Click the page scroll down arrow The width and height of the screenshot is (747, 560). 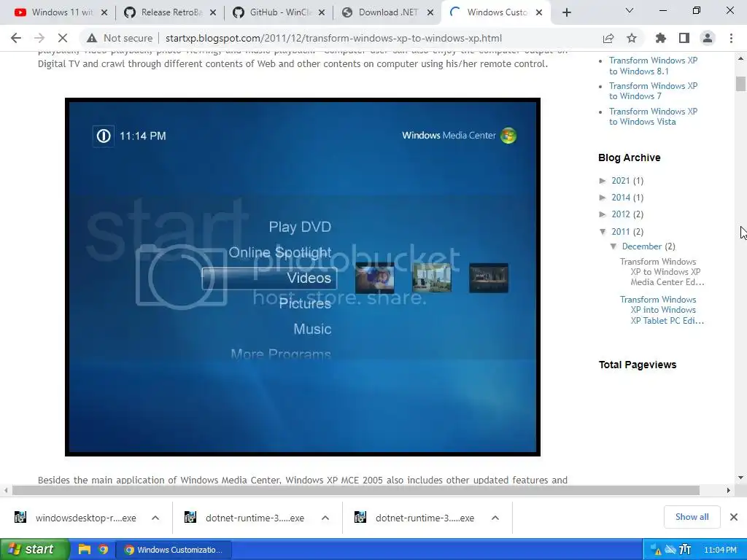point(740,478)
